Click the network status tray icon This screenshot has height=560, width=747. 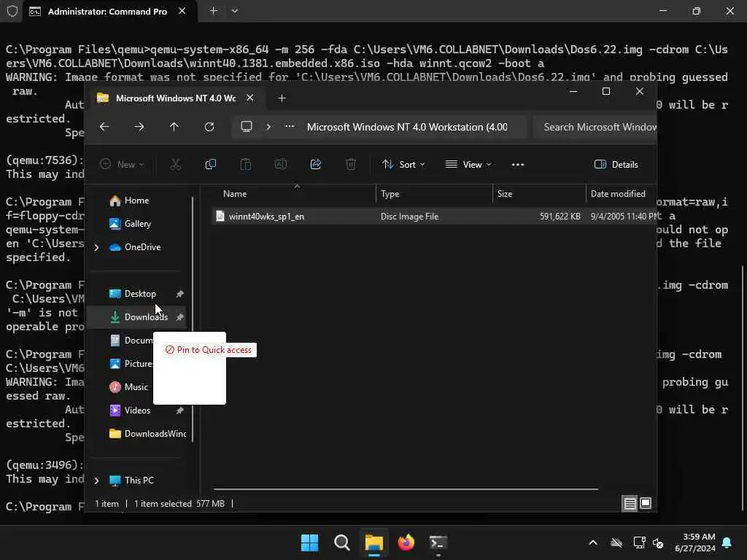(x=639, y=542)
